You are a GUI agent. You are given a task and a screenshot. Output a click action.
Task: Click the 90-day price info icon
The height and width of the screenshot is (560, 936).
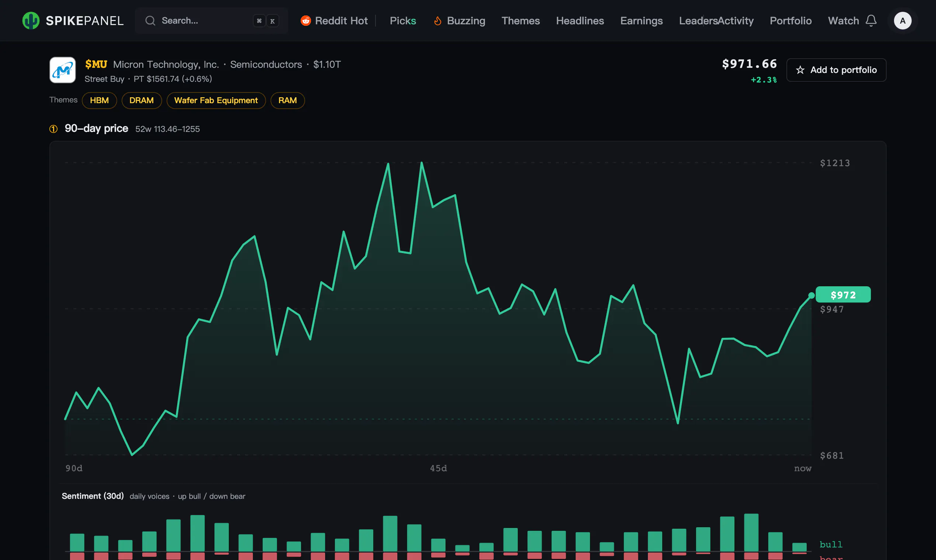53,129
